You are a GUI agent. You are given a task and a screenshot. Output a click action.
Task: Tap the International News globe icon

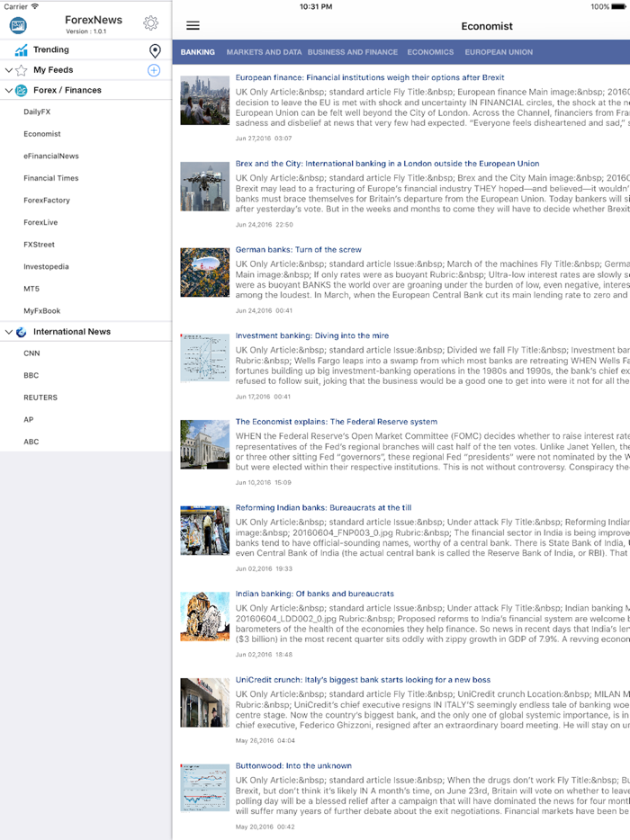point(21,332)
